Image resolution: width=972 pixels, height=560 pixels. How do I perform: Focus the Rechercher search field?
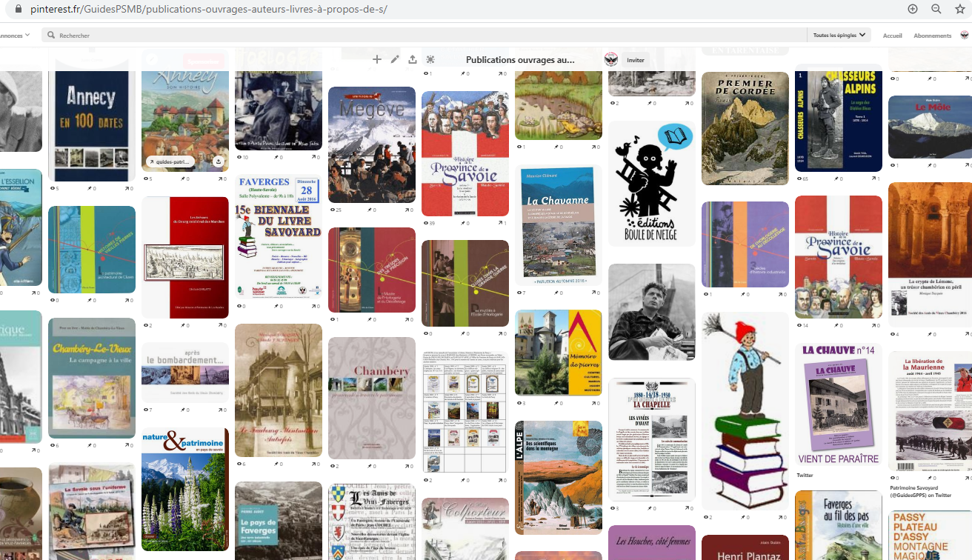click(x=424, y=35)
